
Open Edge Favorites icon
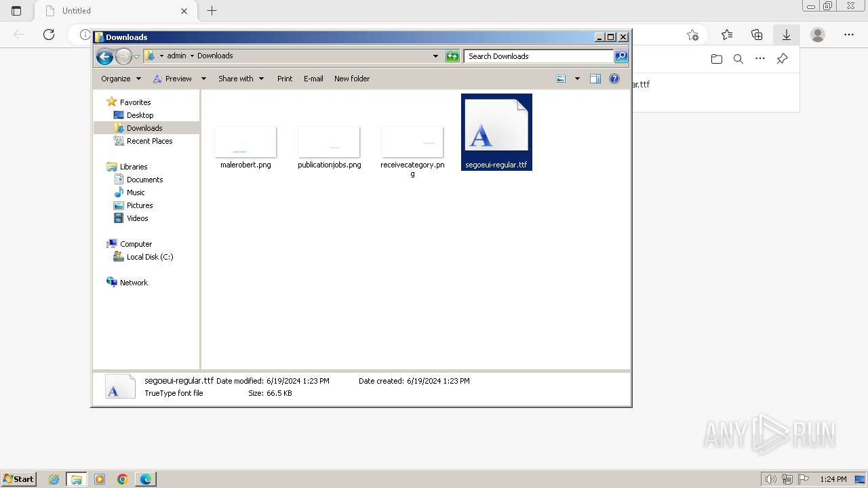click(727, 35)
